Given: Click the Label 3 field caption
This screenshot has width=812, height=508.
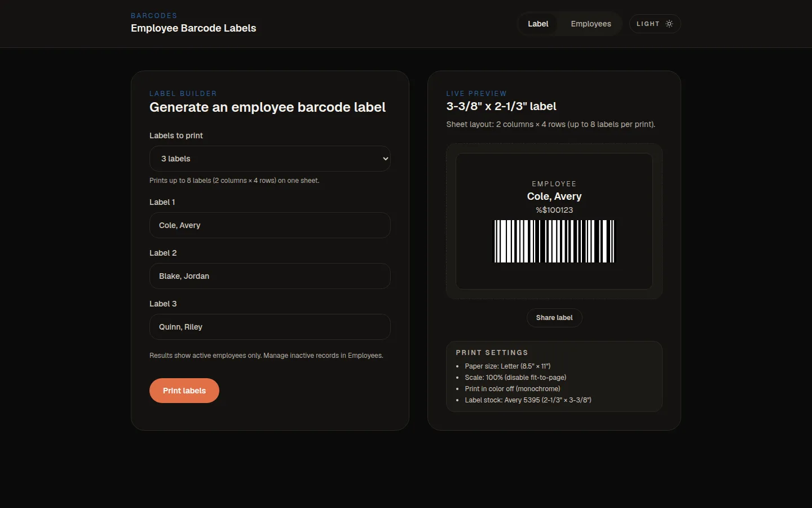Looking at the screenshot, I should (163, 304).
